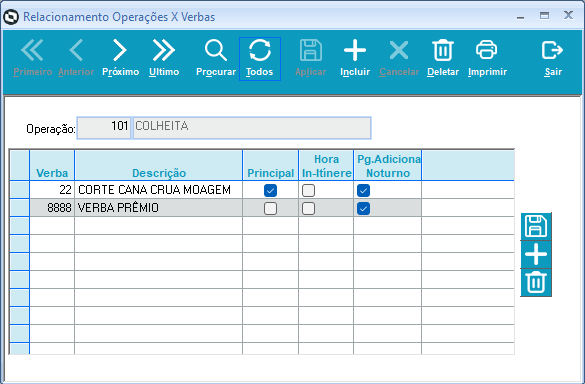Toggle Pg.Adicional Noturno for VERBA PRÊMIO
Image resolution: width=585 pixels, height=384 pixels.
pyautogui.click(x=363, y=208)
